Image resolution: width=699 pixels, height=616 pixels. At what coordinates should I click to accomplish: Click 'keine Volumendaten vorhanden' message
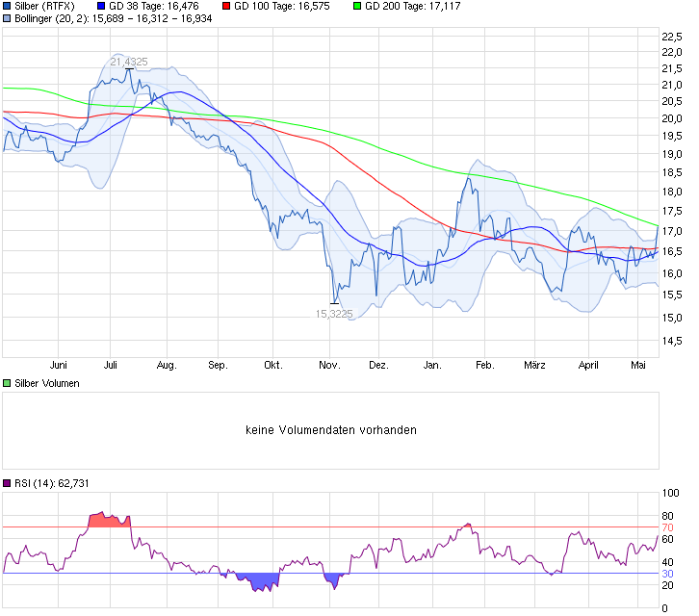pos(331,430)
